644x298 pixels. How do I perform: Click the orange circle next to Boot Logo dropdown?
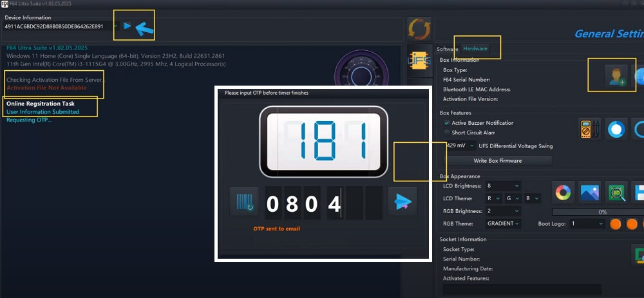[615, 224]
